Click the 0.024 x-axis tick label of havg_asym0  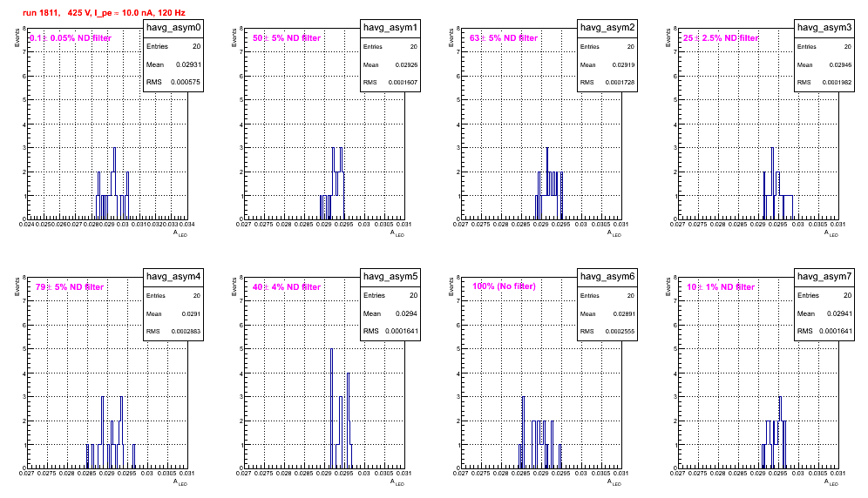[x=26, y=225]
